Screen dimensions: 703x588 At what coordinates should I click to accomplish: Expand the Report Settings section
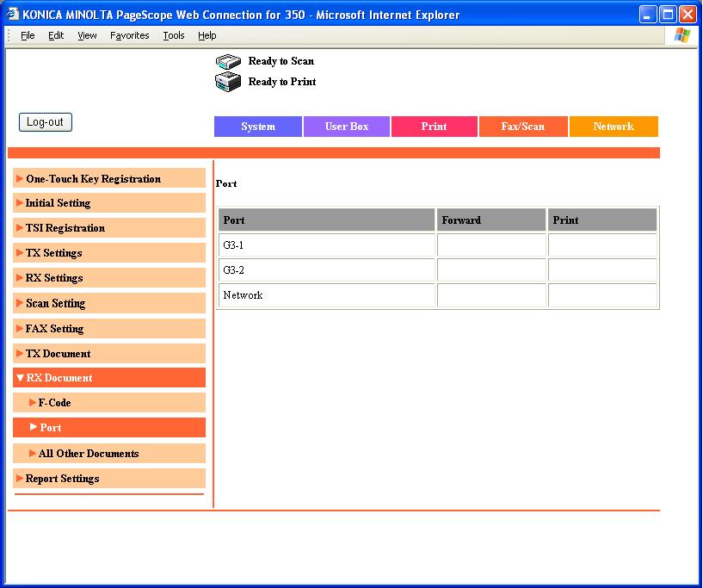coord(62,479)
